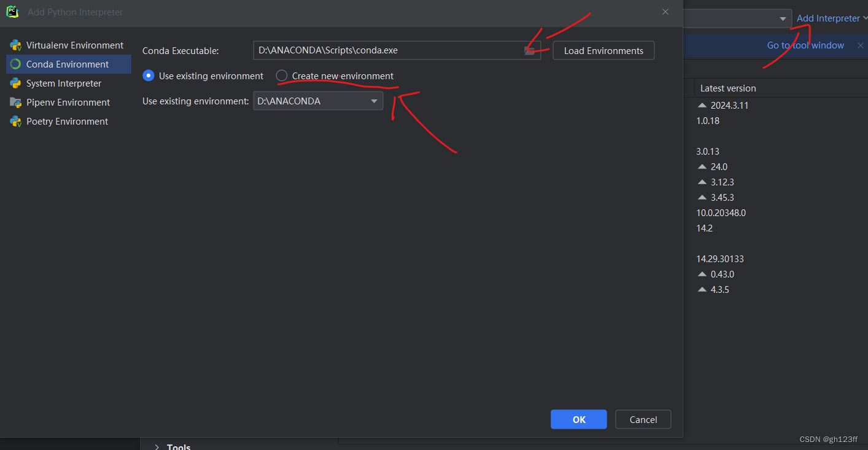Select the Use existing environment radio button

(148, 76)
